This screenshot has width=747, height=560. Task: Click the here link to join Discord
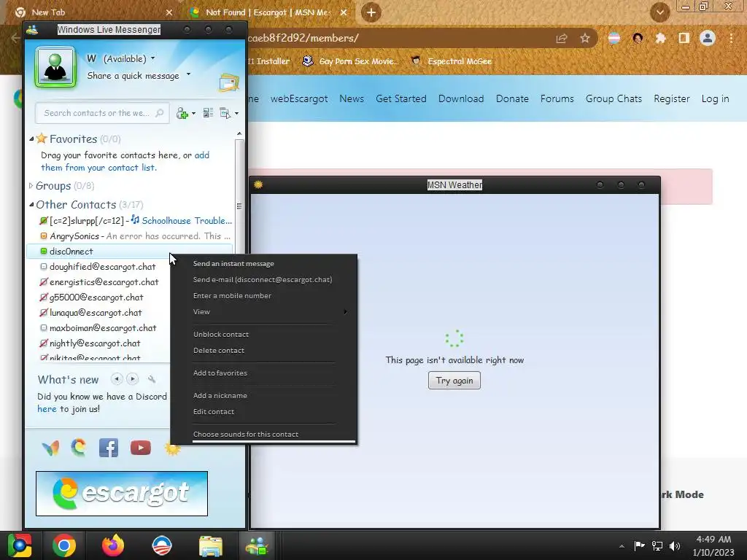click(x=47, y=408)
